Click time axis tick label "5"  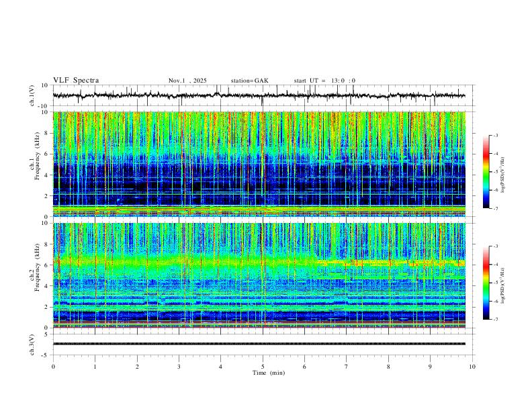[263, 367]
